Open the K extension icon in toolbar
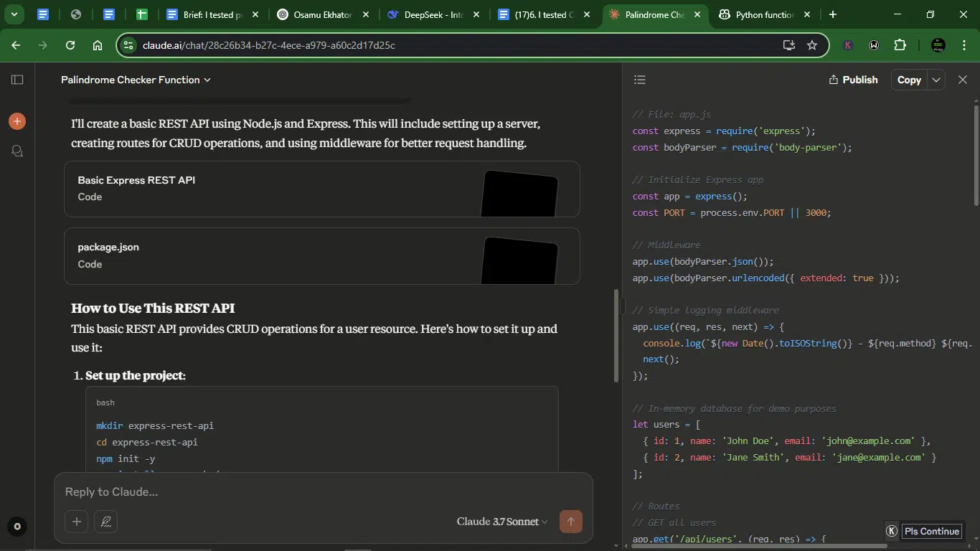The height and width of the screenshot is (551, 980). [848, 45]
